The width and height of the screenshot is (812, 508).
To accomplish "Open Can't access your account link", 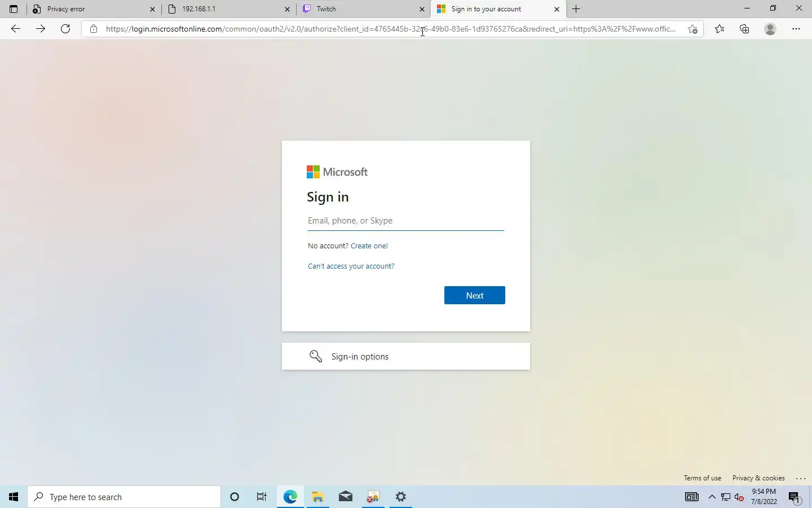I will tap(351, 266).
